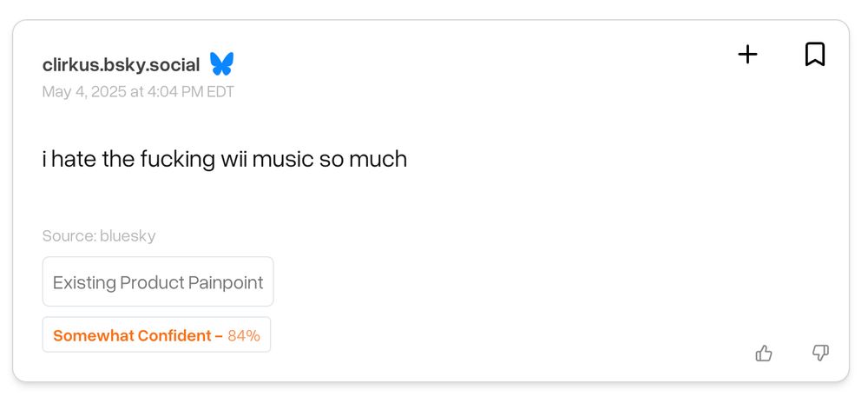This screenshot has width=868, height=403.
Task: Give the post a thumbs up
Action: coord(764,353)
